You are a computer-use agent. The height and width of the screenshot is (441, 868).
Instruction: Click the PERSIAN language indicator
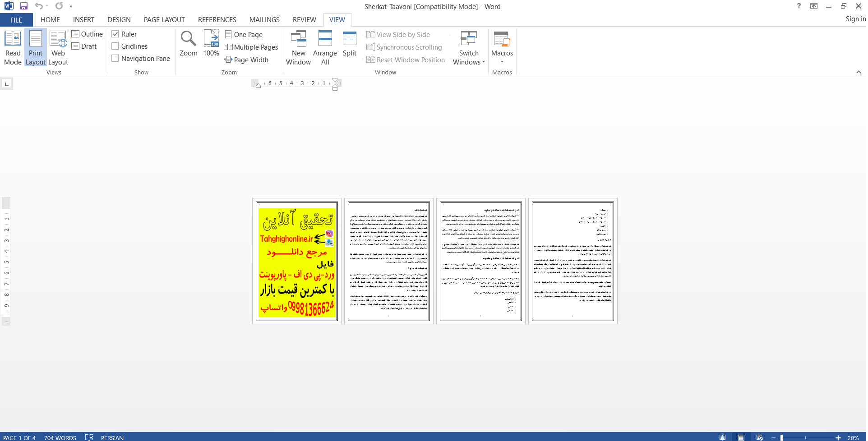click(x=112, y=437)
